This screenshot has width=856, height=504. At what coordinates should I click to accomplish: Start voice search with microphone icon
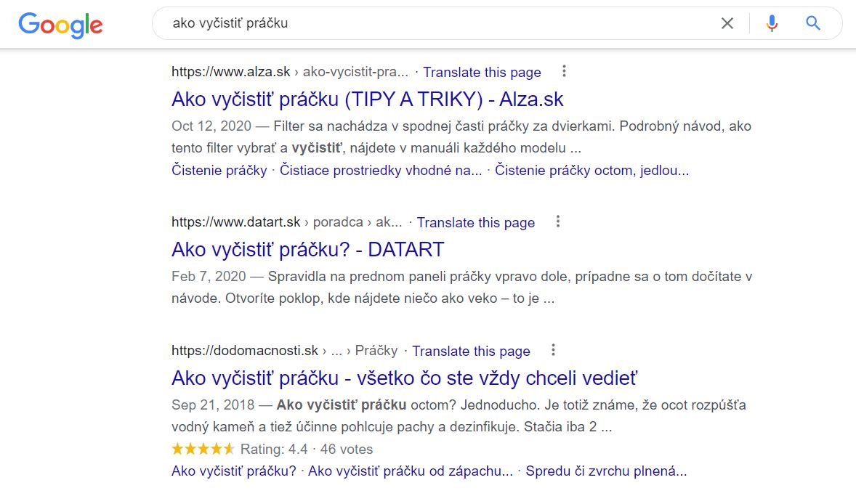[x=772, y=23]
